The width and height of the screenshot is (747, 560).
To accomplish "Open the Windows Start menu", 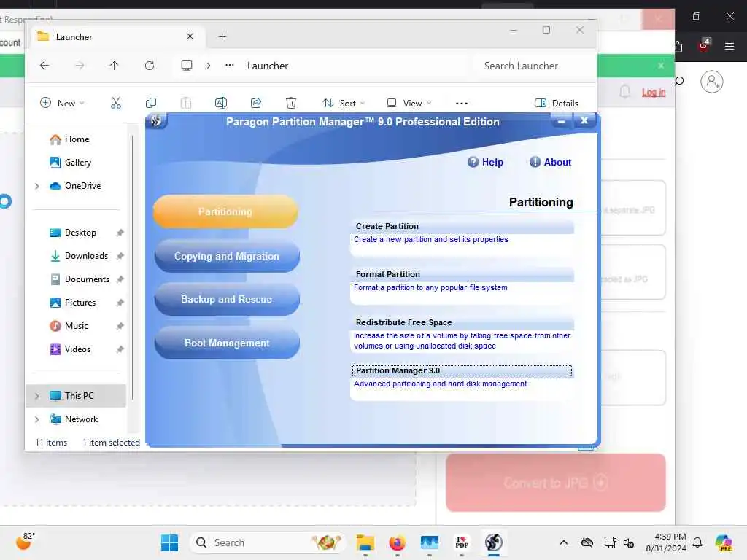I will click(x=169, y=542).
